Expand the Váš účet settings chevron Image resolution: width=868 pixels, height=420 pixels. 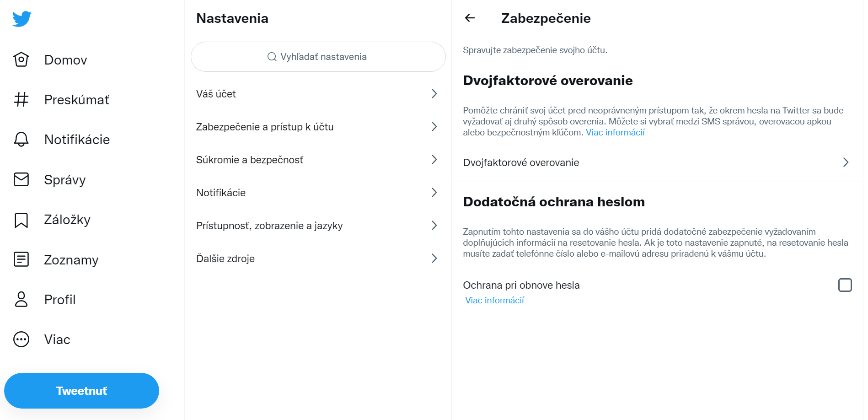click(434, 94)
